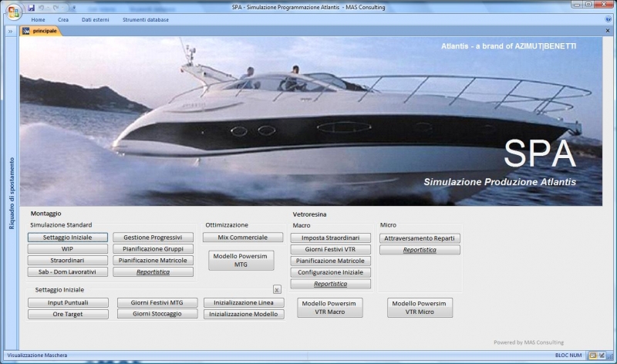Close the principale document tab with X
This screenshot has height=364, width=617.
click(x=609, y=31)
